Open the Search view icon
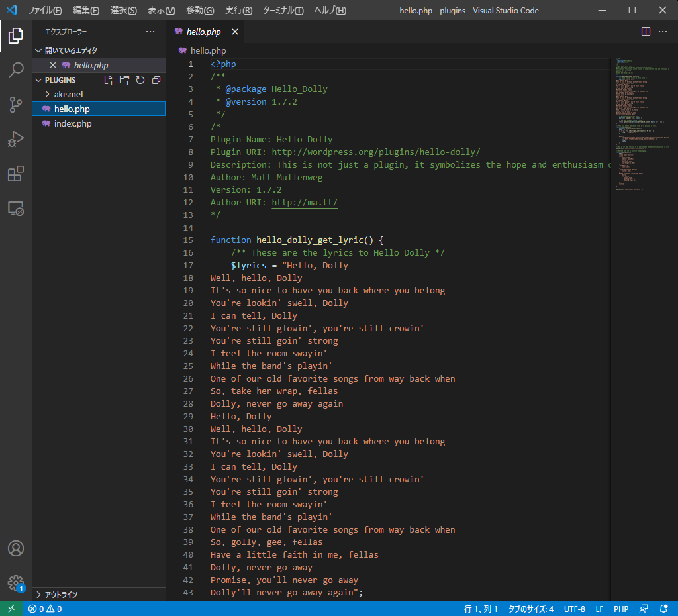 (x=16, y=70)
